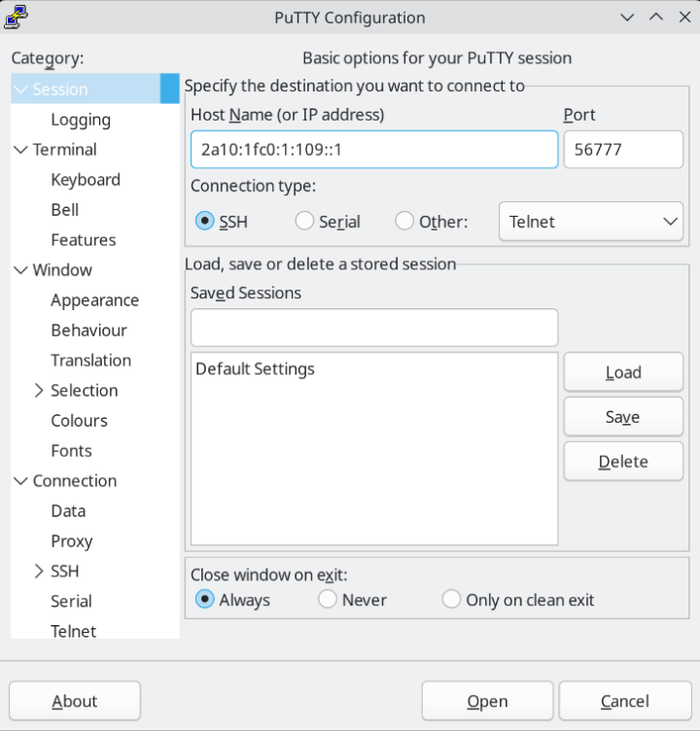Open the Data settings category

[68, 511]
